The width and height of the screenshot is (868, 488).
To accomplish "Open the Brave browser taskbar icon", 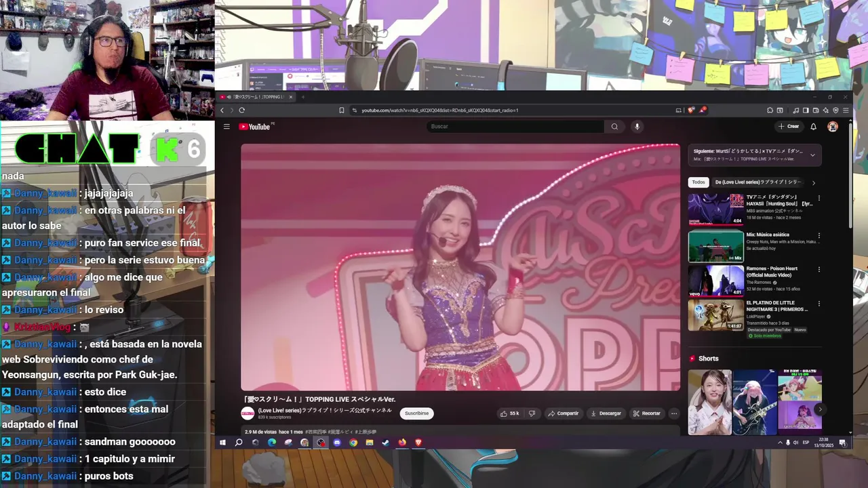I will tap(418, 443).
